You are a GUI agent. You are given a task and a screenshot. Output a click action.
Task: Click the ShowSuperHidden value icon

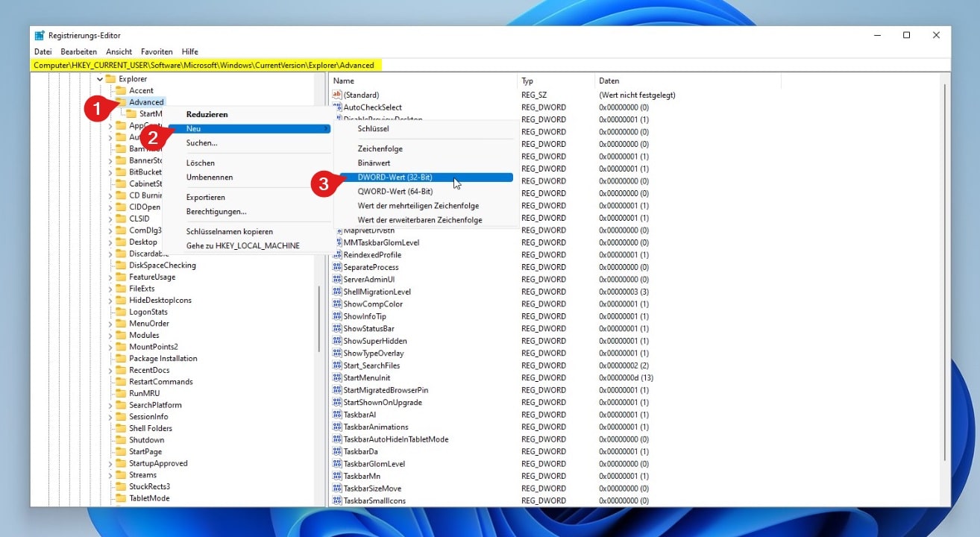337,341
